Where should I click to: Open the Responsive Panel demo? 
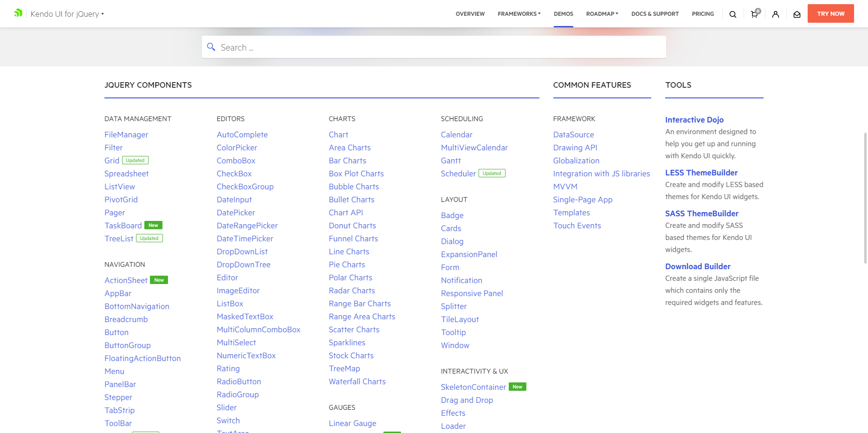point(472,293)
